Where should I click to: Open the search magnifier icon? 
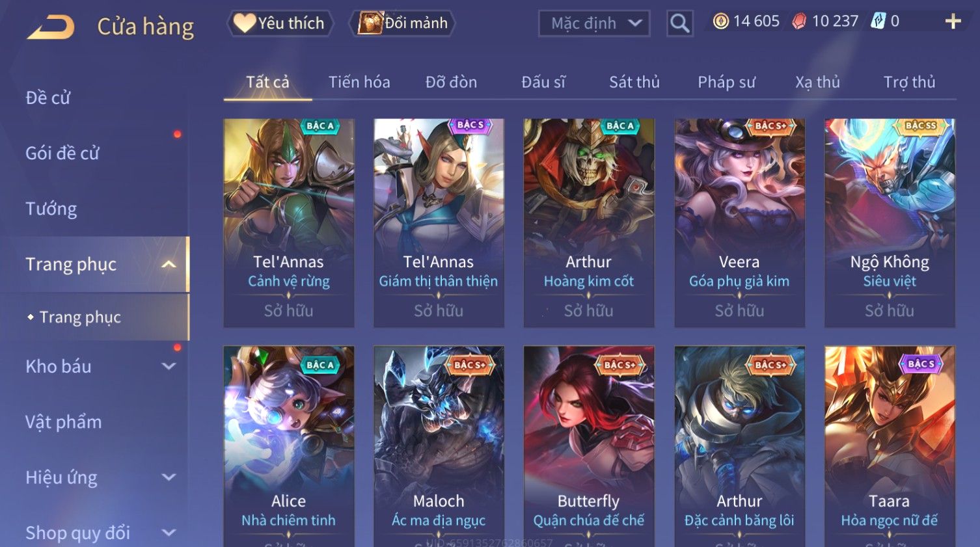point(679,23)
